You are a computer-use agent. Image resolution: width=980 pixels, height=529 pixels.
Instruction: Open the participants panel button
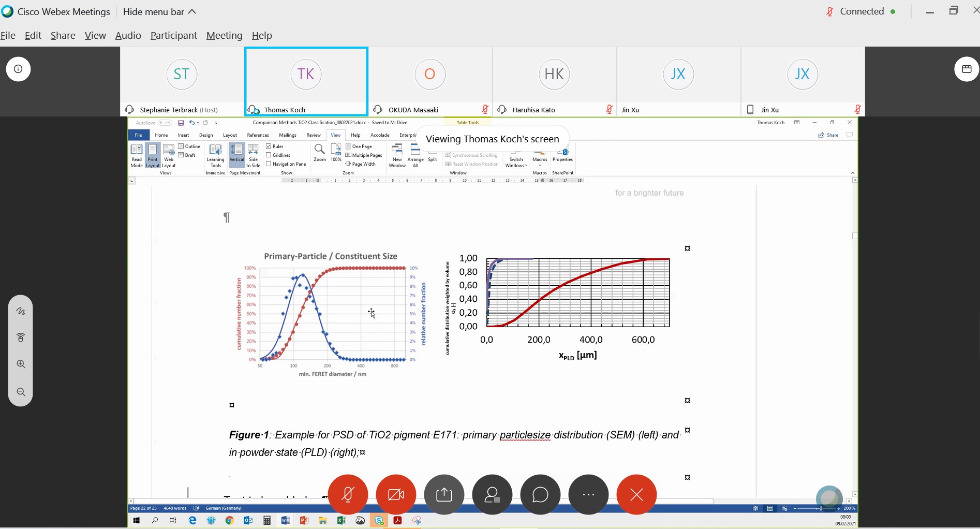pos(492,495)
